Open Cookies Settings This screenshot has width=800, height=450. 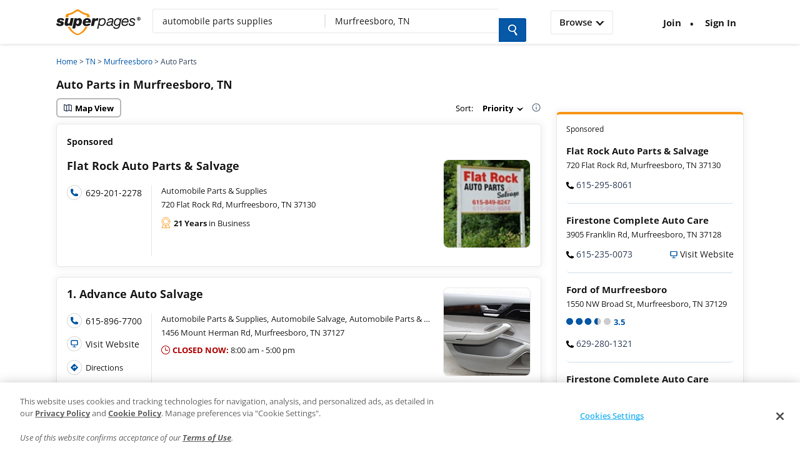(x=611, y=416)
